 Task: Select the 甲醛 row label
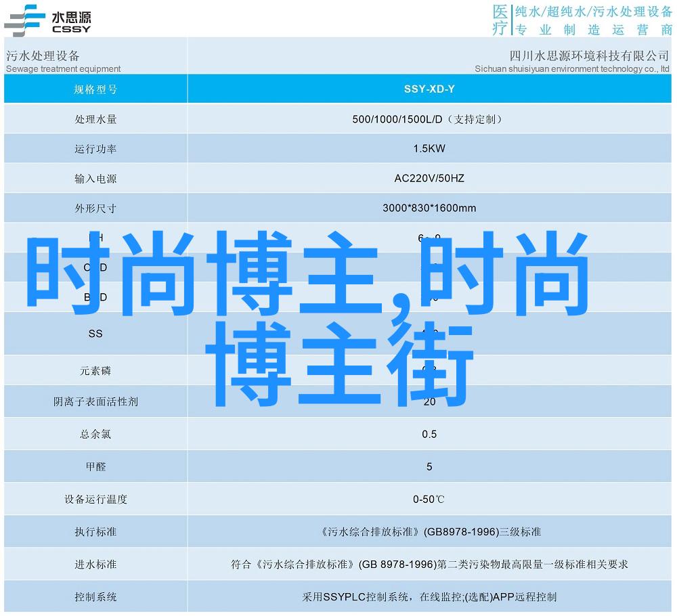point(95,466)
